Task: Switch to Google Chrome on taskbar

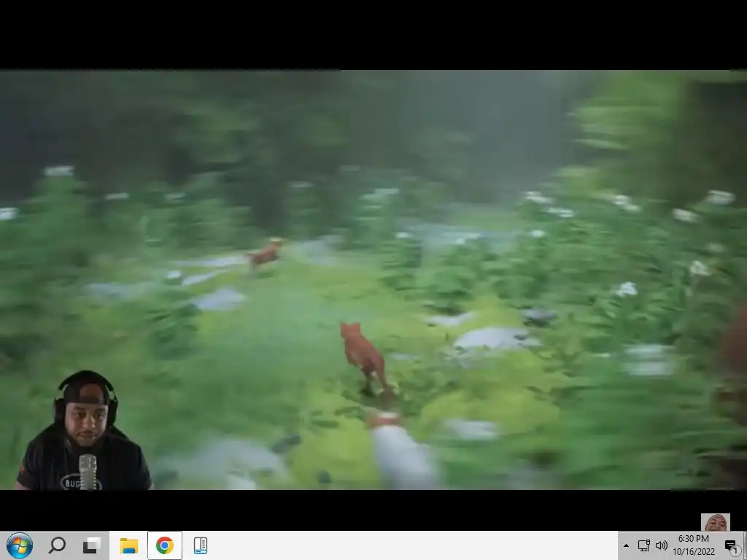Action: tap(165, 545)
